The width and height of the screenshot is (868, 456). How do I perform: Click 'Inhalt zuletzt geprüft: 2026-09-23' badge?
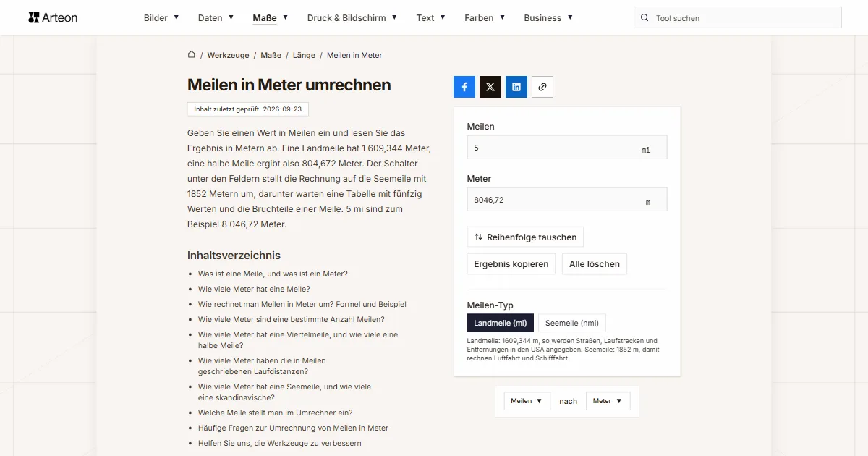pos(248,109)
